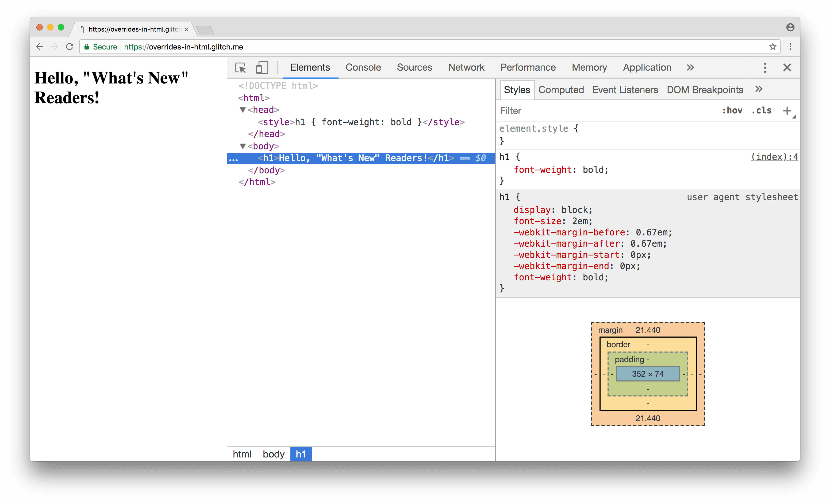Switch to the Computed styles tab
Screen dimensions: 830x504
(x=560, y=90)
